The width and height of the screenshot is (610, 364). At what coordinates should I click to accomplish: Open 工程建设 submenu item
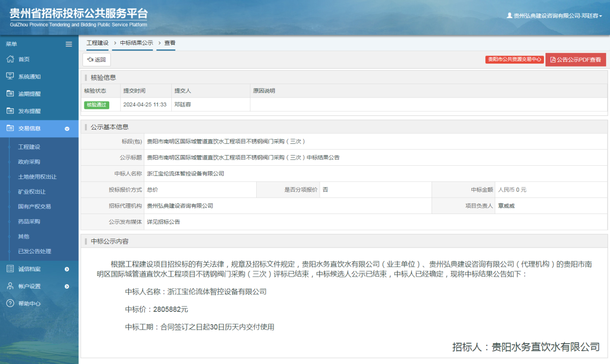(29, 147)
